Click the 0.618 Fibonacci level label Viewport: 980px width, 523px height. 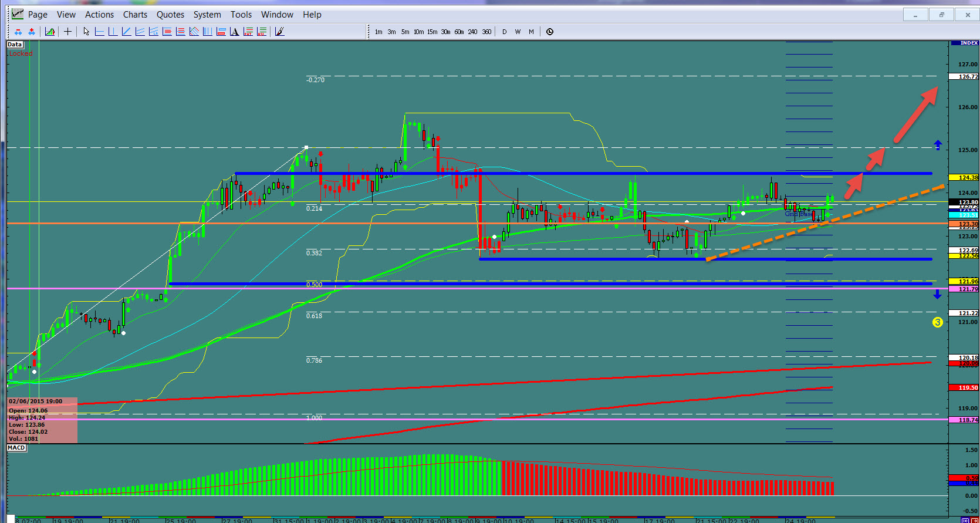[314, 316]
